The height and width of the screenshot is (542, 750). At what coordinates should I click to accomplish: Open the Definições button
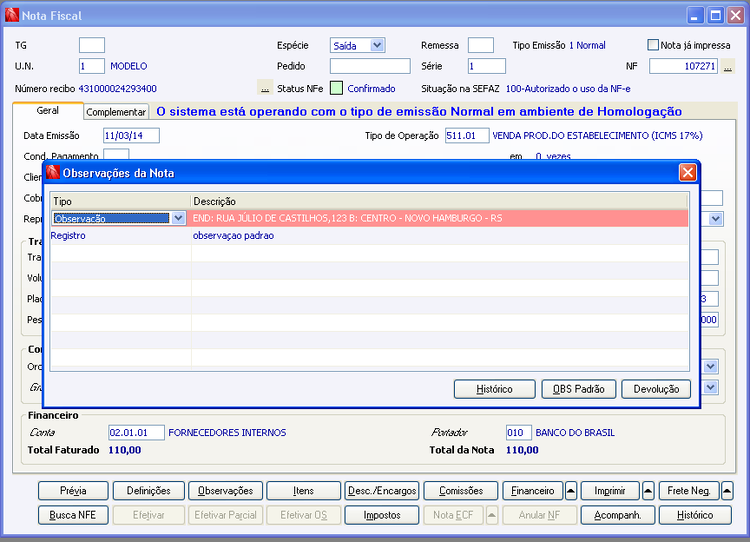(148, 491)
